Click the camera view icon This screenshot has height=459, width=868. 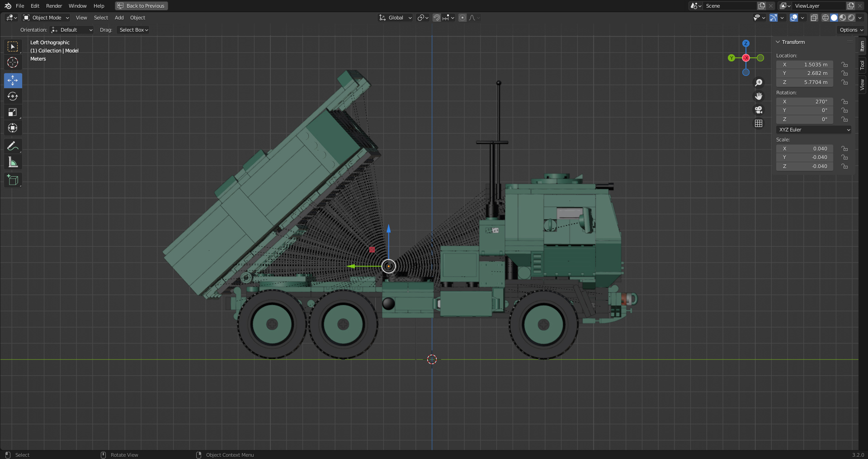coord(759,110)
